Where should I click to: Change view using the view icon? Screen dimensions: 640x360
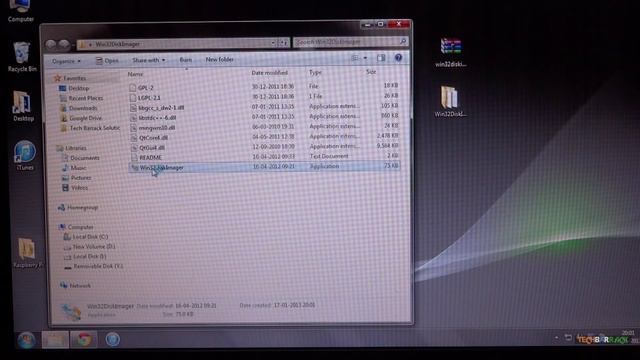355,58
